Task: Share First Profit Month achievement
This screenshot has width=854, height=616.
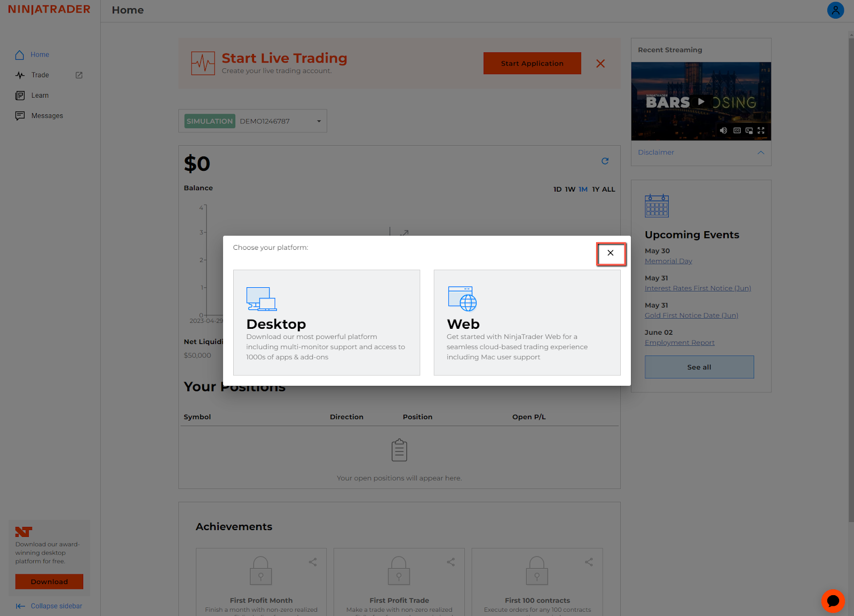Action: click(313, 562)
